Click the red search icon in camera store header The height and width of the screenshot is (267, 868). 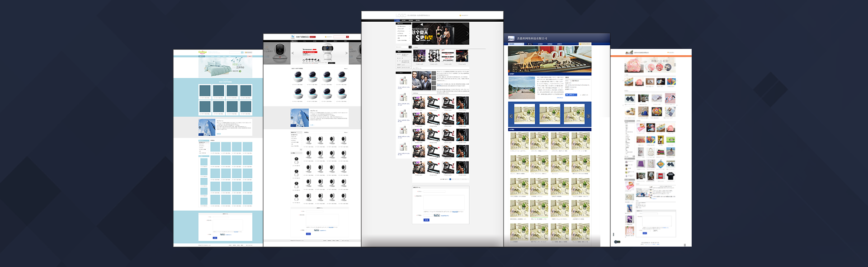pyautogui.click(x=347, y=37)
